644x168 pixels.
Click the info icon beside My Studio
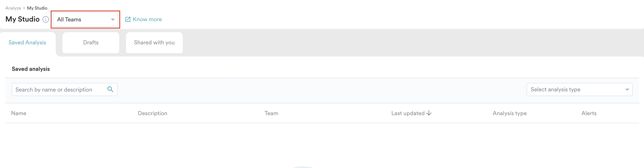(x=45, y=20)
